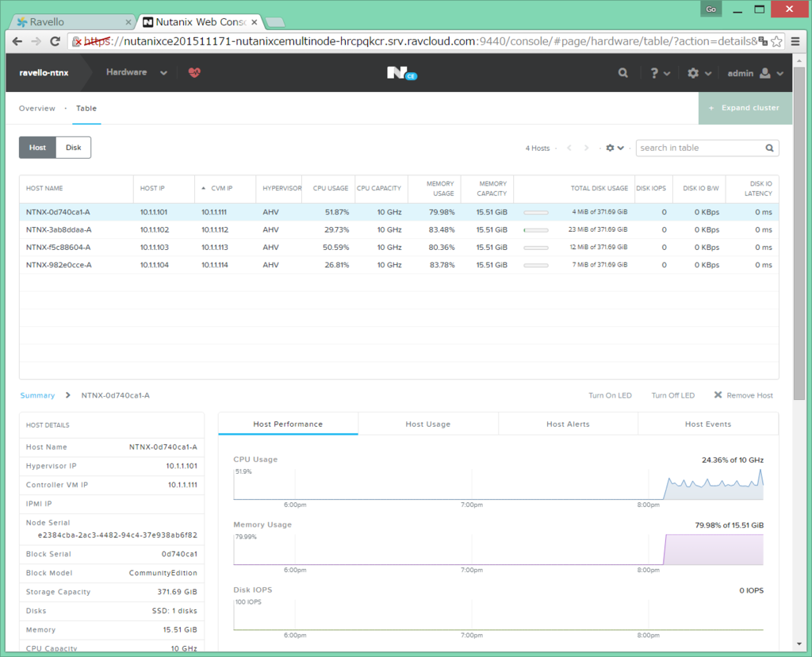The image size is (812, 657).
Task: Go to next table page arrow
Action: point(586,148)
